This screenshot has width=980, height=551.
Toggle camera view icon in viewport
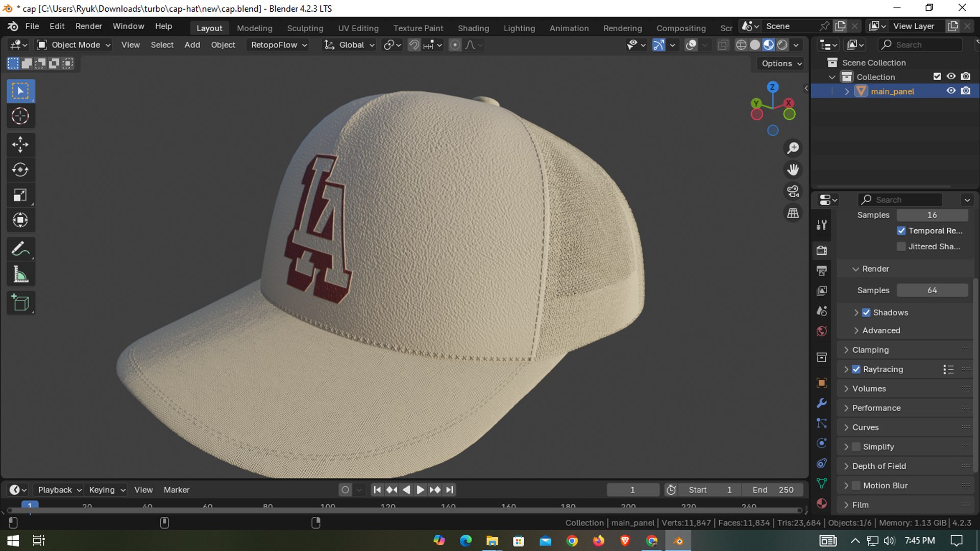click(793, 191)
